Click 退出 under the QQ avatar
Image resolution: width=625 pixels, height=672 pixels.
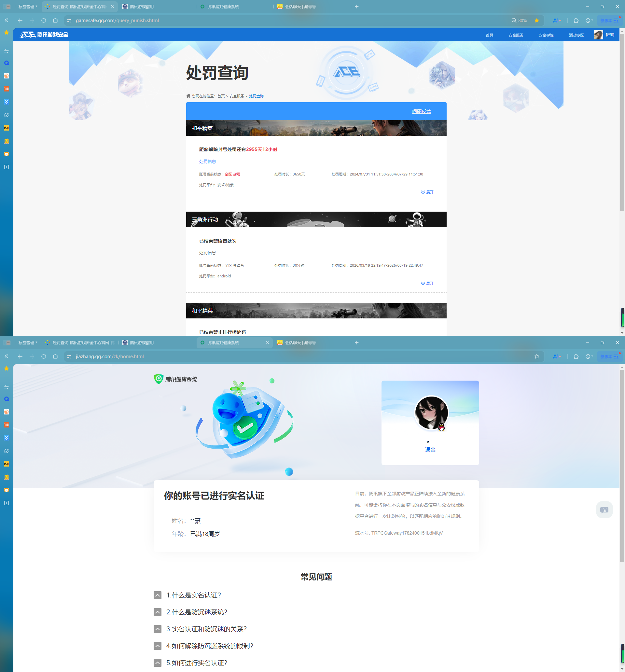tap(430, 450)
